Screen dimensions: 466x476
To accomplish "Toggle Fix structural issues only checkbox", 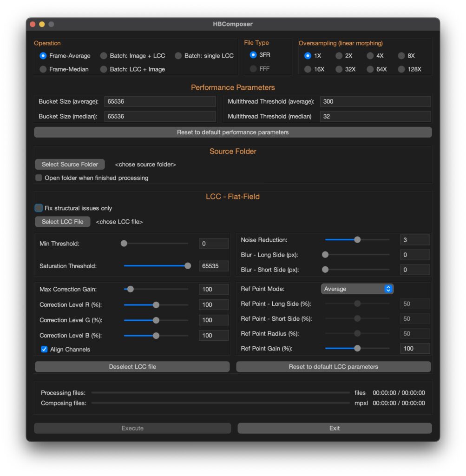I will point(39,208).
